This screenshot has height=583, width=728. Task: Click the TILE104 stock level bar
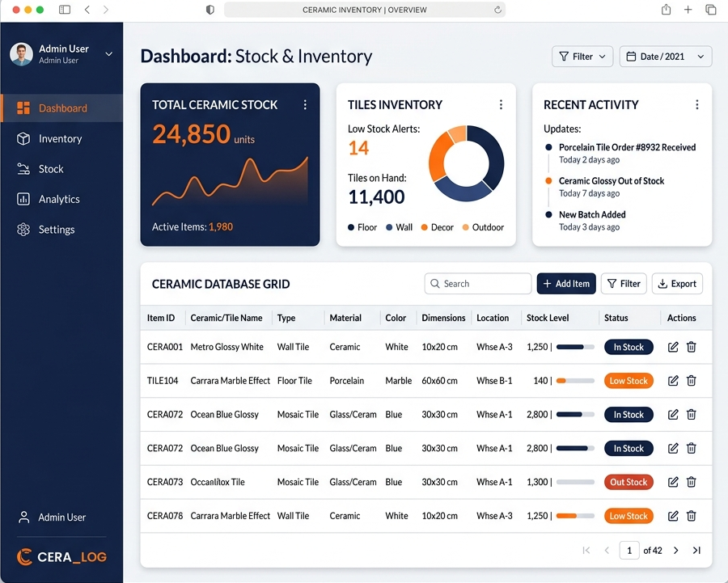point(575,381)
